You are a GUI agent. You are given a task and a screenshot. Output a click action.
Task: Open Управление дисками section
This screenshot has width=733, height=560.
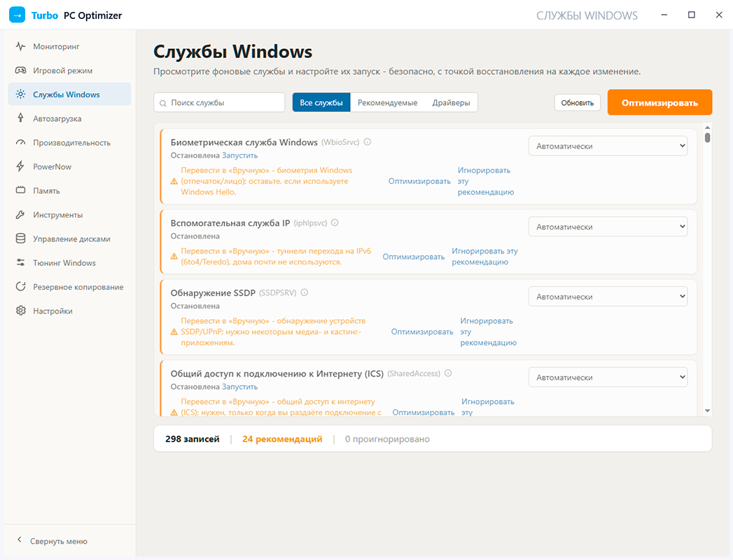(69, 239)
